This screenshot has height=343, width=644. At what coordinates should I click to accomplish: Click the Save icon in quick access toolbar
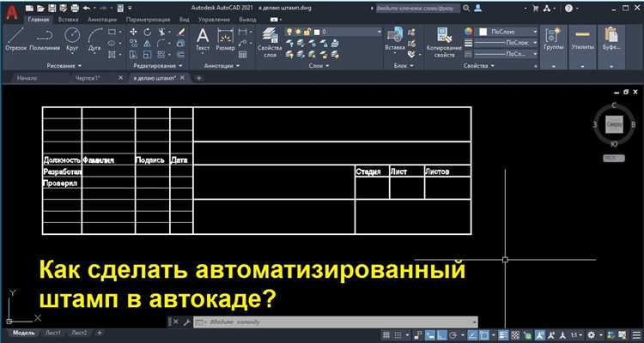[x=52, y=9]
